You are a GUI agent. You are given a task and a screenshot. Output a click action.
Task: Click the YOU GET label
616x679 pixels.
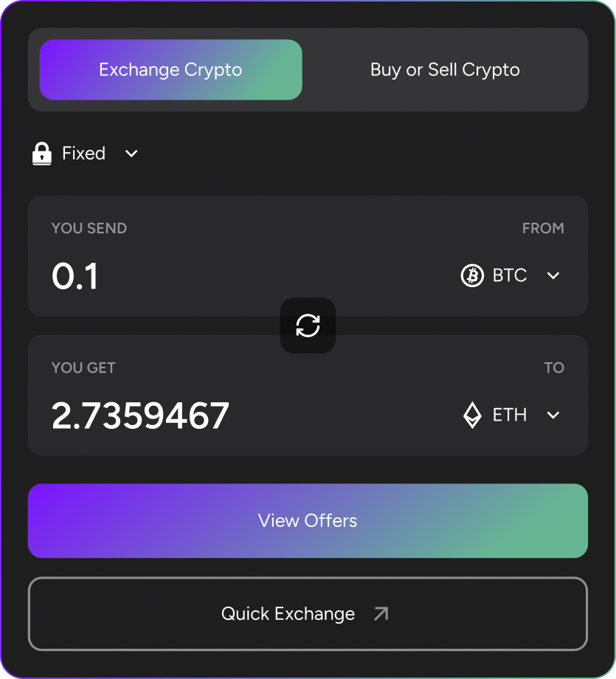coord(83,368)
